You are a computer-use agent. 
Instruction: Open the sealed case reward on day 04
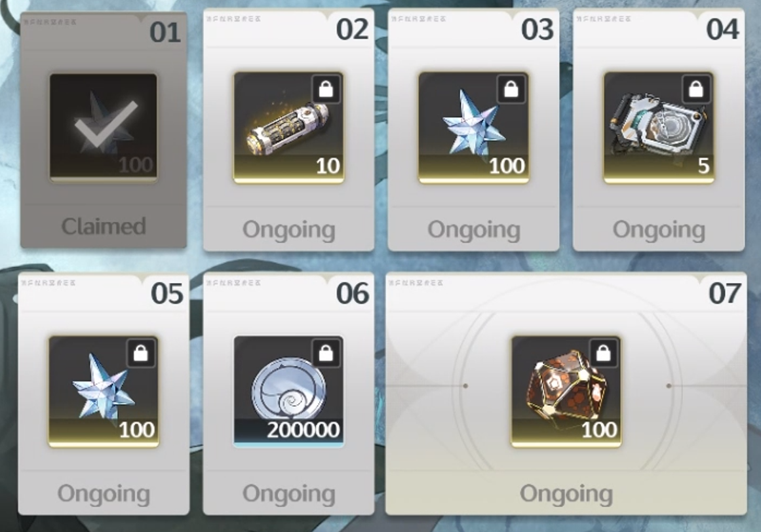(659, 128)
